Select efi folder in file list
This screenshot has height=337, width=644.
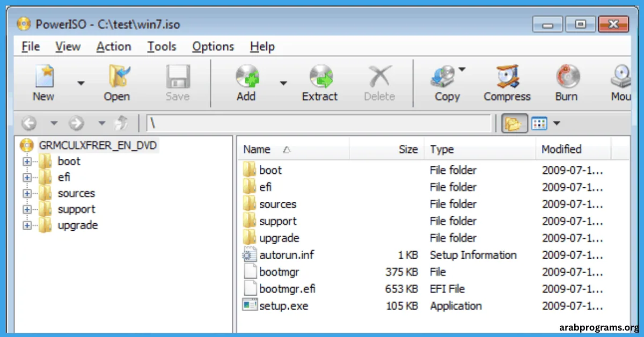265,187
